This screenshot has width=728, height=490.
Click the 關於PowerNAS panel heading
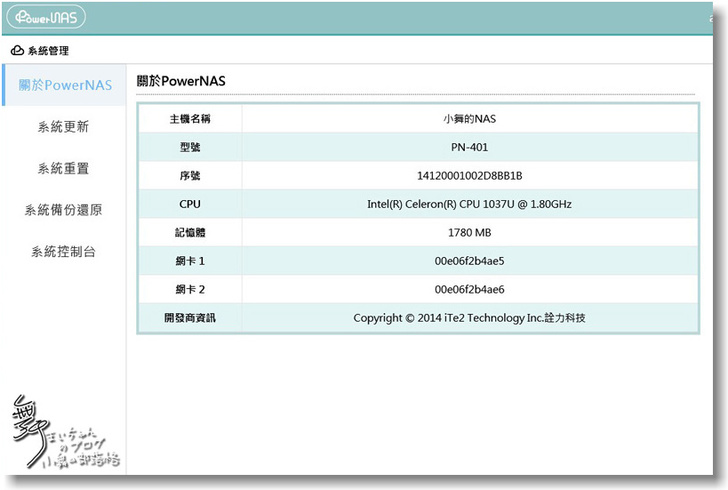[x=181, y=80]
